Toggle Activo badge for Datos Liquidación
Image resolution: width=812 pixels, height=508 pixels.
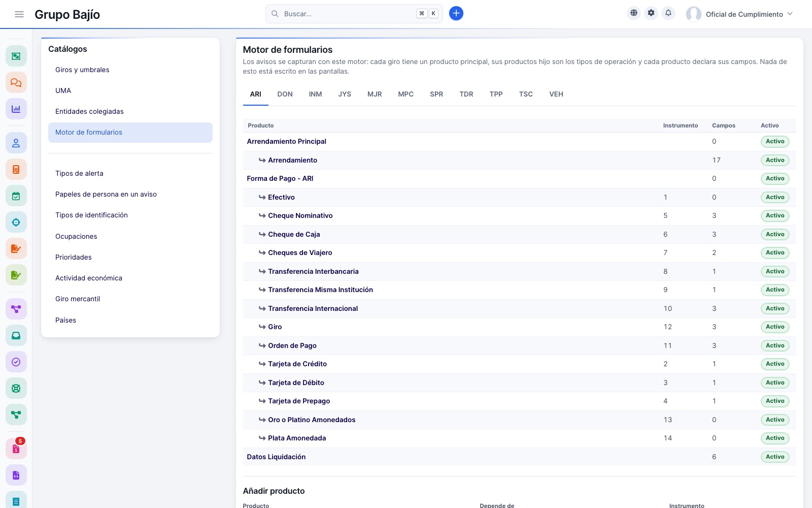tap(775, 457)
